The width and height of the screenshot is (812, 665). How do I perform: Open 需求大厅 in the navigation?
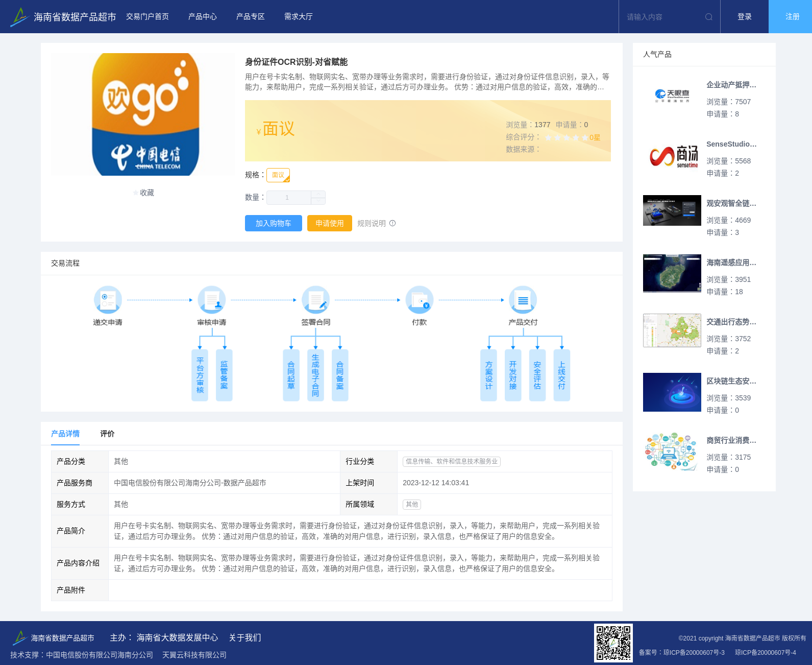click(x=299, y=17)
